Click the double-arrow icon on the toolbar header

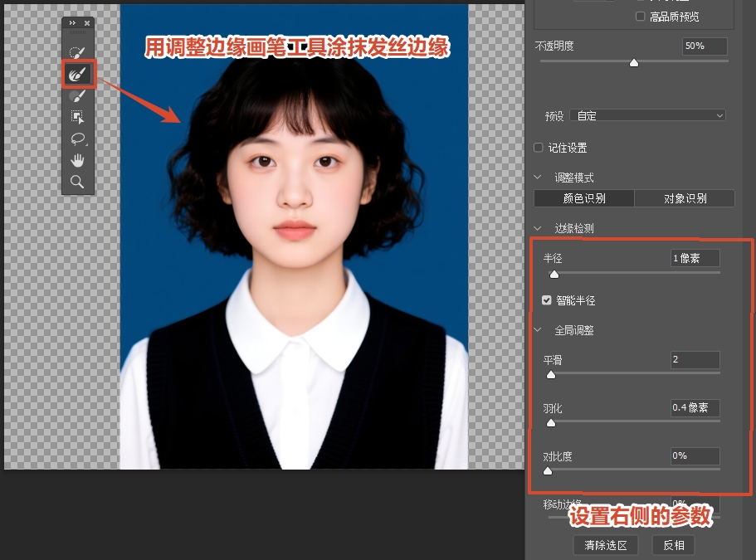point(71,22)
